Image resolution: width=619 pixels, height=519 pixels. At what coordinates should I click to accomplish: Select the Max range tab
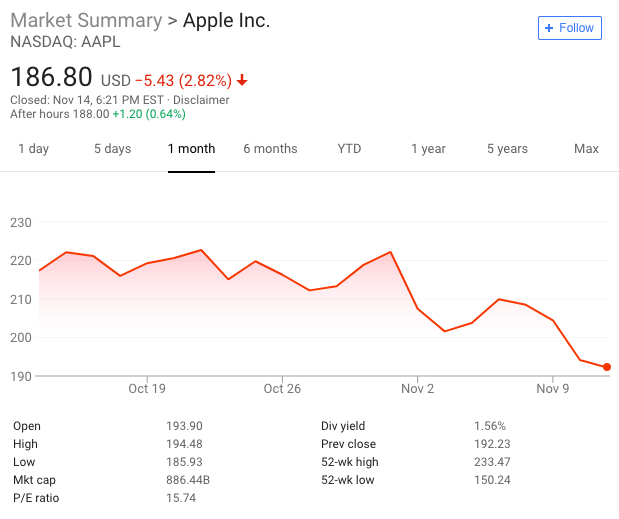[x=586, y=149]
